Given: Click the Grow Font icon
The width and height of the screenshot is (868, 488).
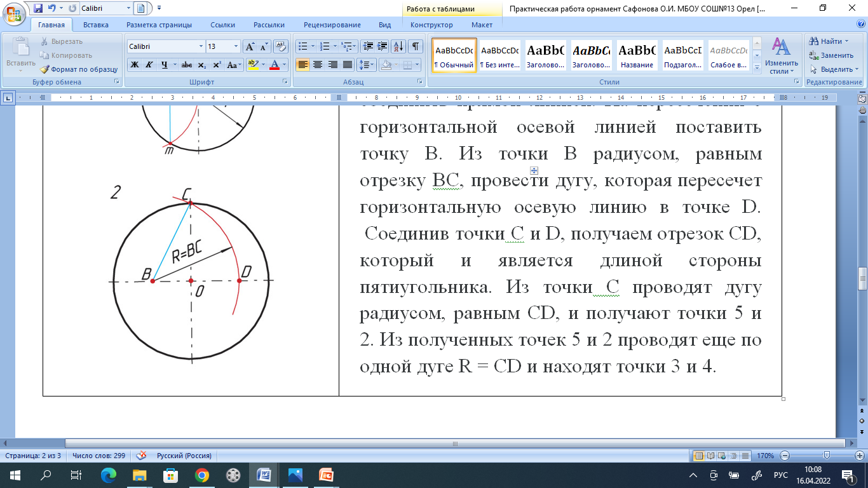Looking at the screenshot, I should coord(250,46).
